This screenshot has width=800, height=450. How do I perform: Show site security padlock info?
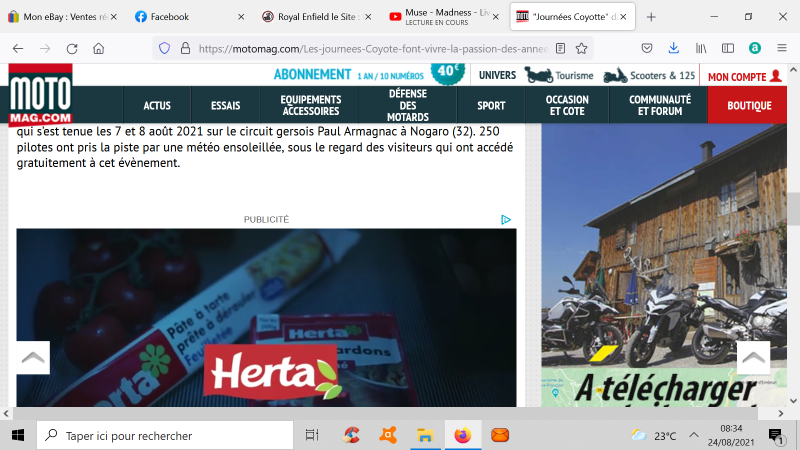185,48
